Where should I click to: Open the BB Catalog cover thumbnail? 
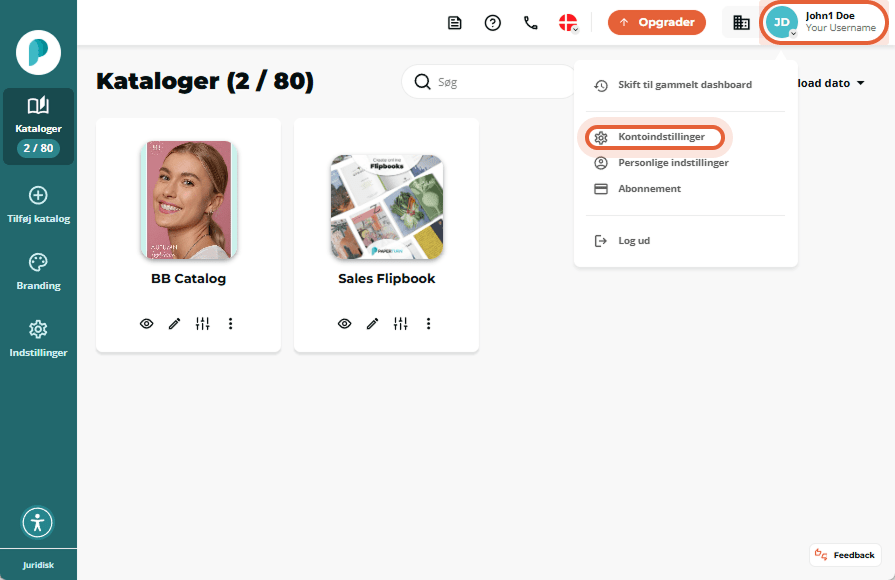[188, 200]
